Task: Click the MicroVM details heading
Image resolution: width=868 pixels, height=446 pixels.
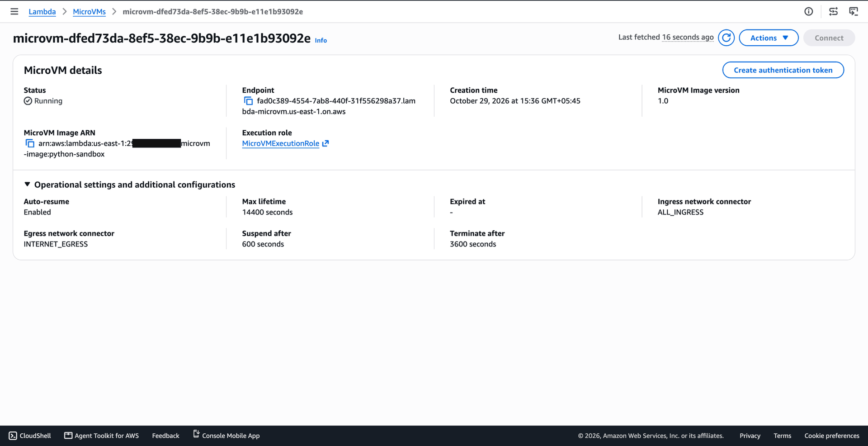Action: pos(63,70)
